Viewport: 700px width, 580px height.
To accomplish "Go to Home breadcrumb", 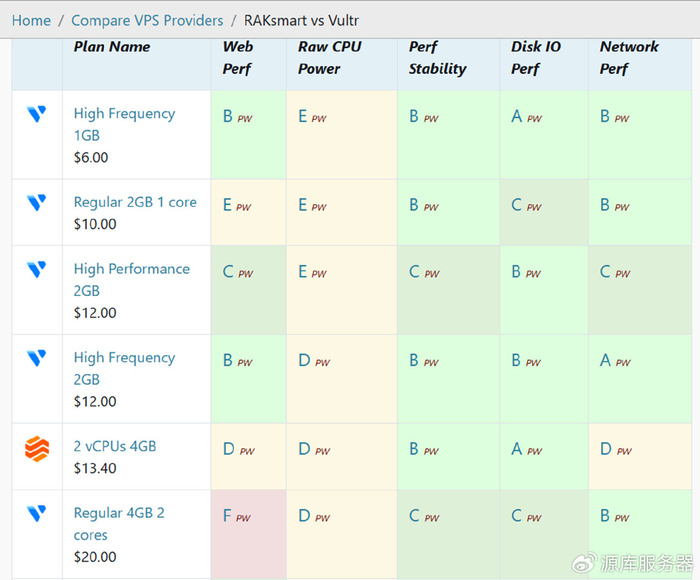I will (x=31, y=20).
